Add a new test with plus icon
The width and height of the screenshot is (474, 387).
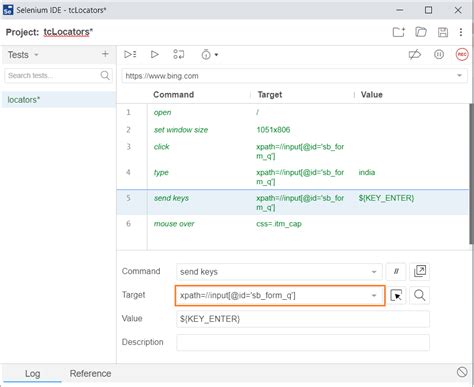105,54
